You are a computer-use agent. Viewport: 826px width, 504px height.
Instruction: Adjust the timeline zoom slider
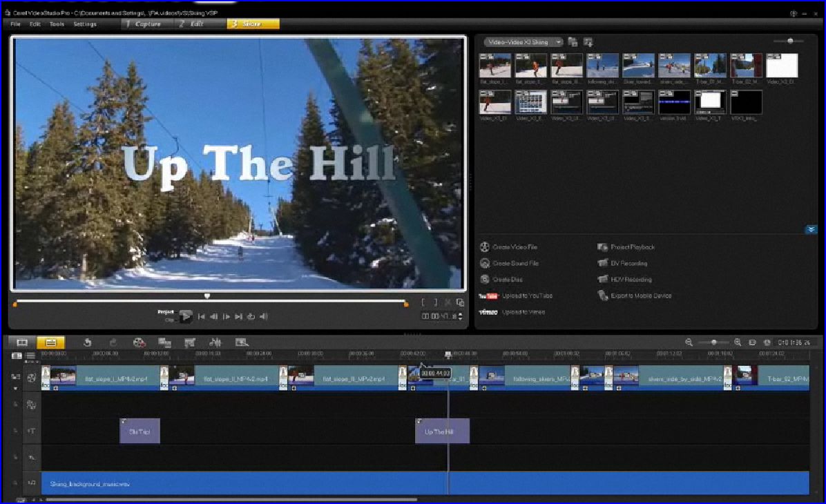tap(713, 343)
